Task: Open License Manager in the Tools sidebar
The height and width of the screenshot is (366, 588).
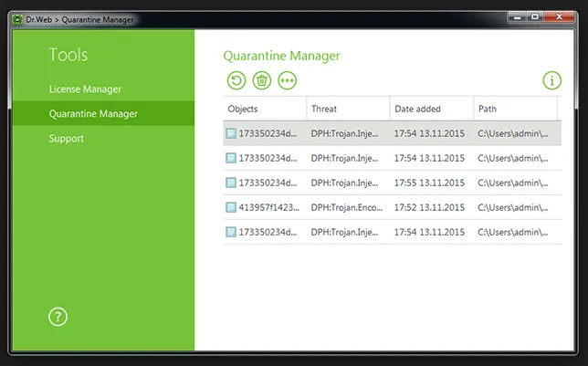Action: click(x=85, y=89)
